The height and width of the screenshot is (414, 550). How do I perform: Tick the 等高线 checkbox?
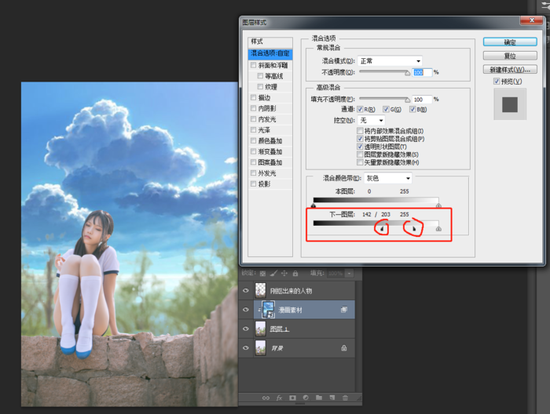point(260,76)
